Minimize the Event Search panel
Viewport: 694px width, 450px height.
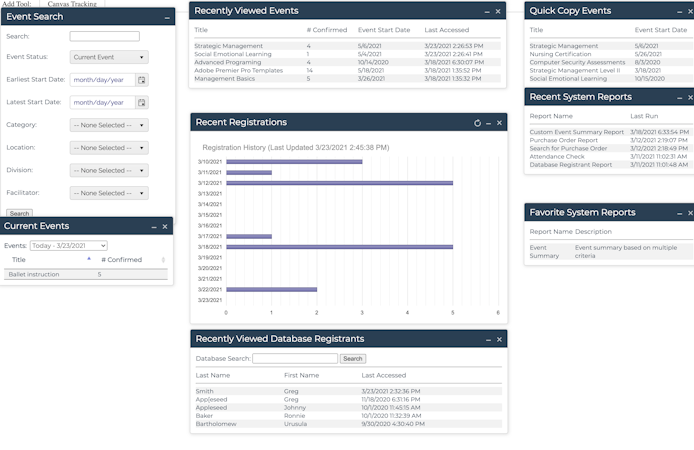[167, 18]
